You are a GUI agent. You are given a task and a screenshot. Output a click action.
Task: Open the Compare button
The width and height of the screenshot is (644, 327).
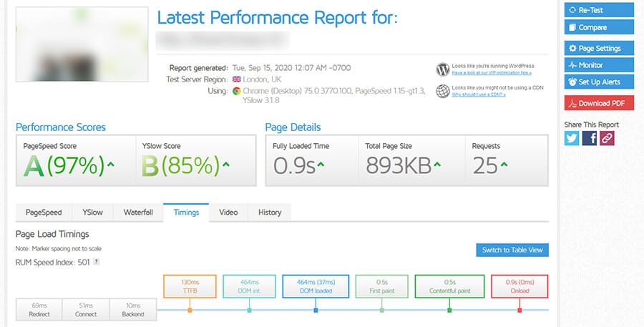click(599, 27)
